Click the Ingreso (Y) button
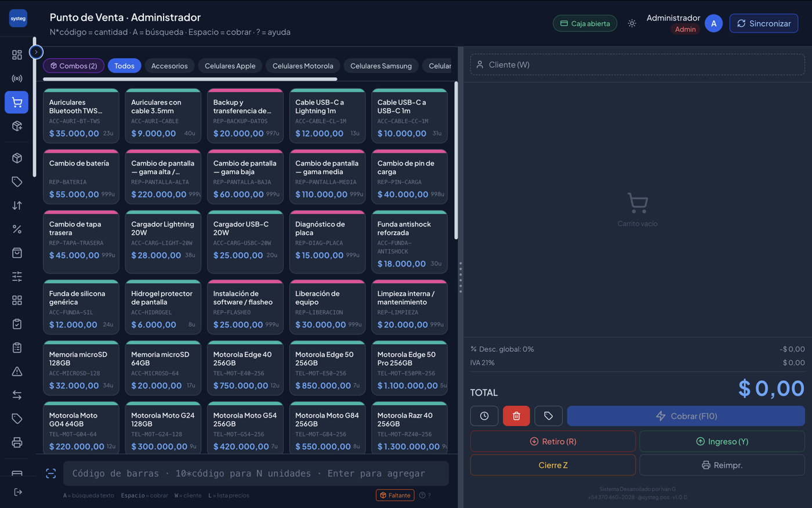Viewport: 812px width, 508px height. coord(722,441)
